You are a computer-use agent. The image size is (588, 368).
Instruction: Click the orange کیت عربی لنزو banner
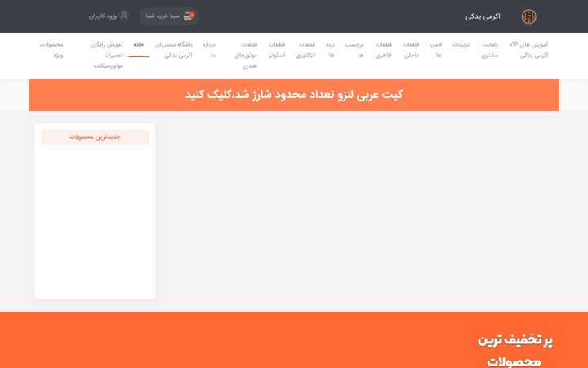click(294, 95)
